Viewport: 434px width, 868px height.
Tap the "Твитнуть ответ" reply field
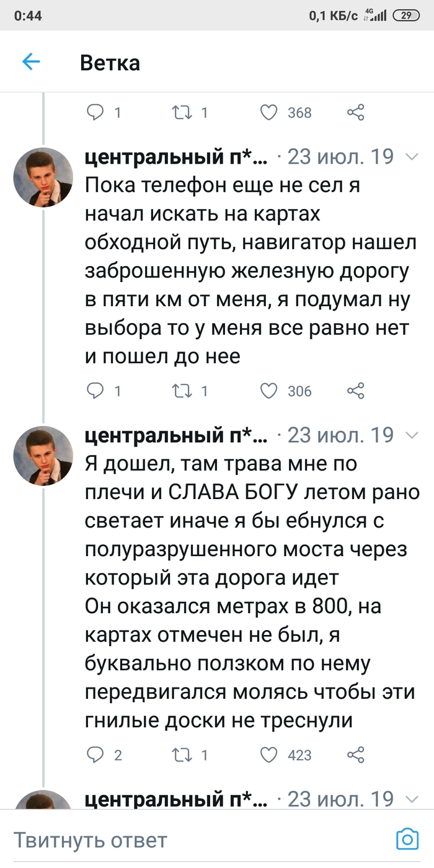click(186, 840)
